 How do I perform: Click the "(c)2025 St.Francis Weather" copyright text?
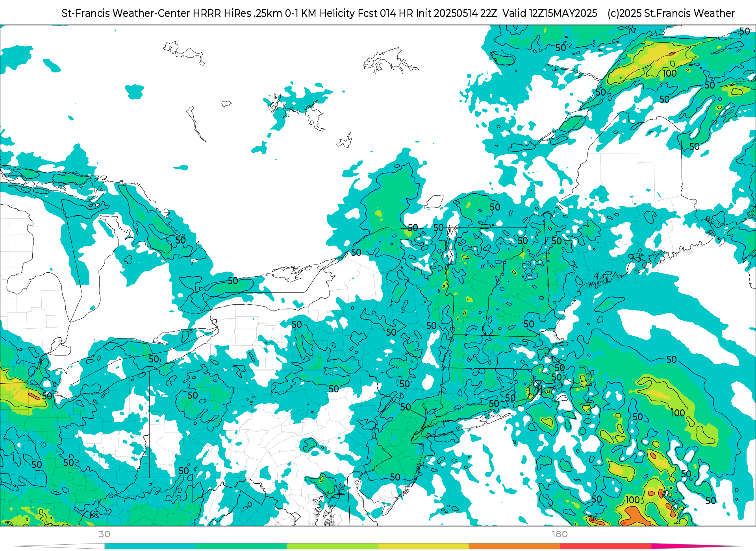click(x=671, y=13)
